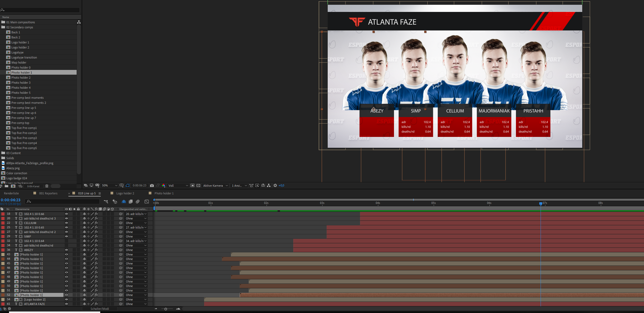Switch to the 001 Reporters tab
The image size is (644, 313).
tap(48, 193)
